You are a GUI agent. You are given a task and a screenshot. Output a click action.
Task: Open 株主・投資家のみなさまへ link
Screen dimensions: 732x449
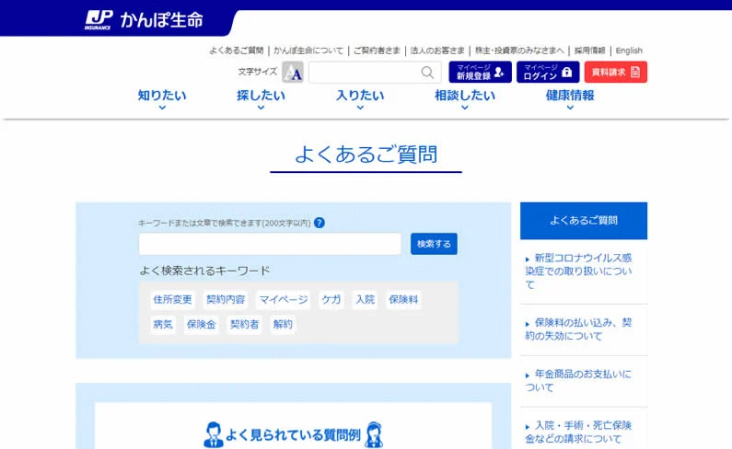[519, 50]
